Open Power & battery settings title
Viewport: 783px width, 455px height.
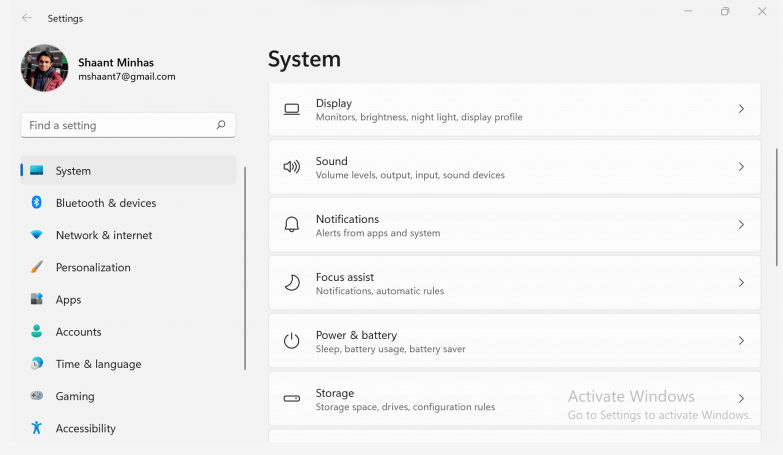357,335
